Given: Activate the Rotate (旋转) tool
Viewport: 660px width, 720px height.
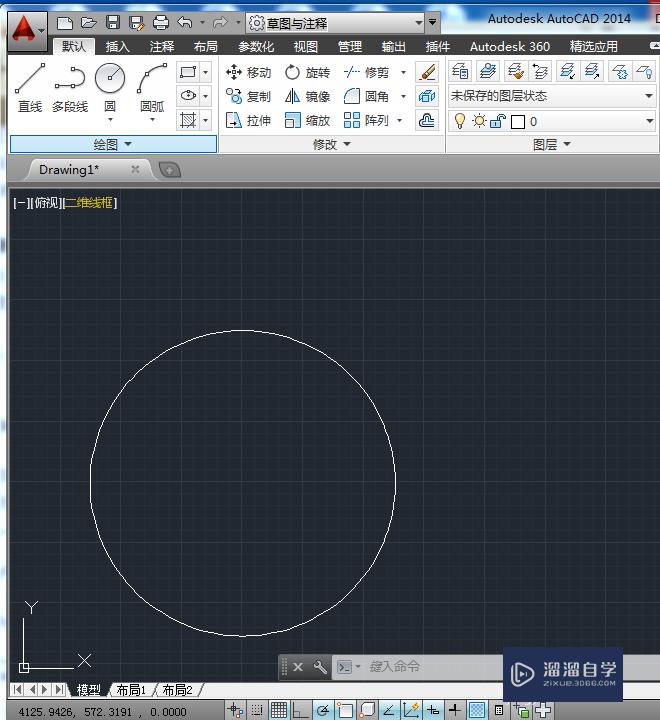Looking at the screenshot, I should (306, 72).
